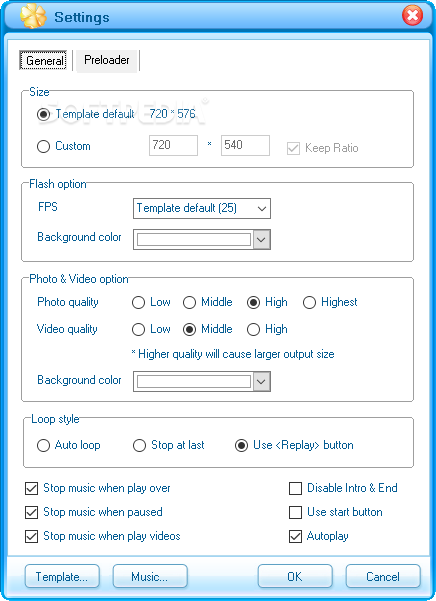Click the 'FPS' label
Screen dimensions: 436x601
coord(48,207)
